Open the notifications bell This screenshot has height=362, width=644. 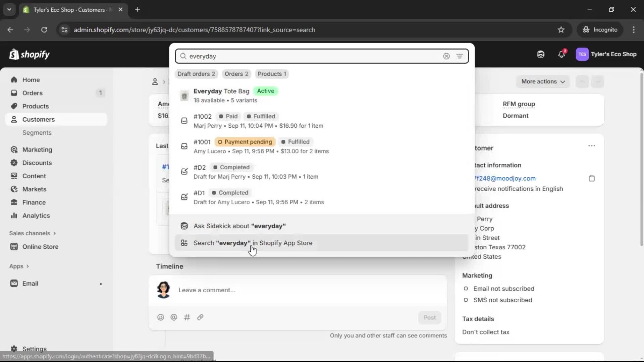[562, 54]
